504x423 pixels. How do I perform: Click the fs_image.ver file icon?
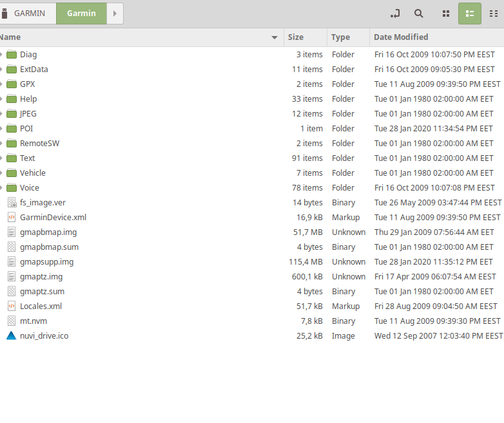pos(12,203)
